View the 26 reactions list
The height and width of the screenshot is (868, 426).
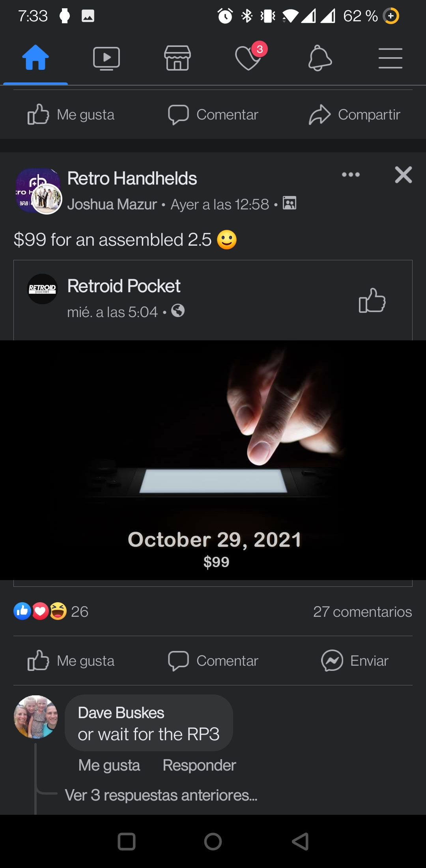click(51, 611)
